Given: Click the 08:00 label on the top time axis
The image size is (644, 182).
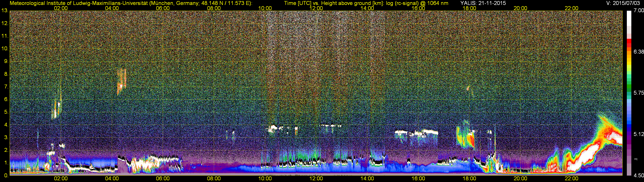Looking at the screenshot, I should point(214,8).
